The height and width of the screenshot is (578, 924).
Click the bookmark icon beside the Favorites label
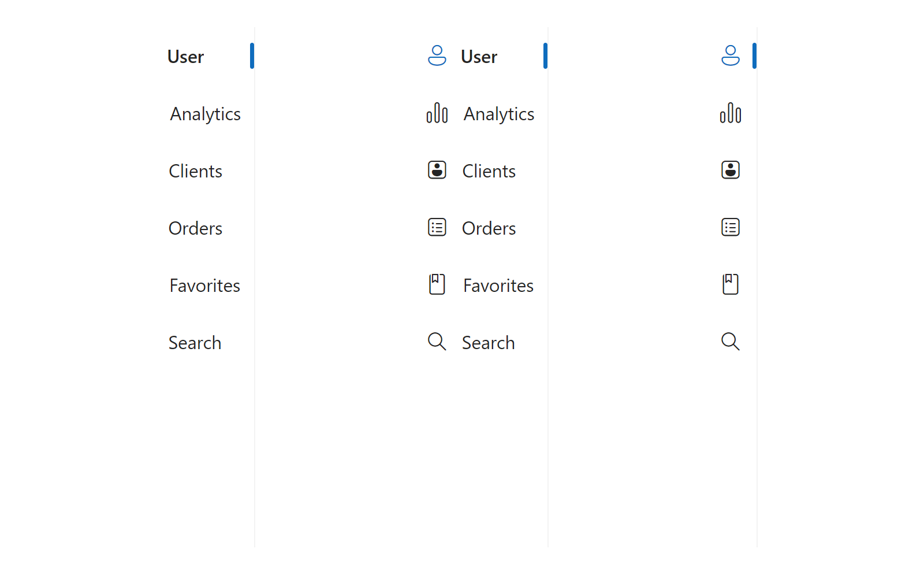(x=437, y=284)
